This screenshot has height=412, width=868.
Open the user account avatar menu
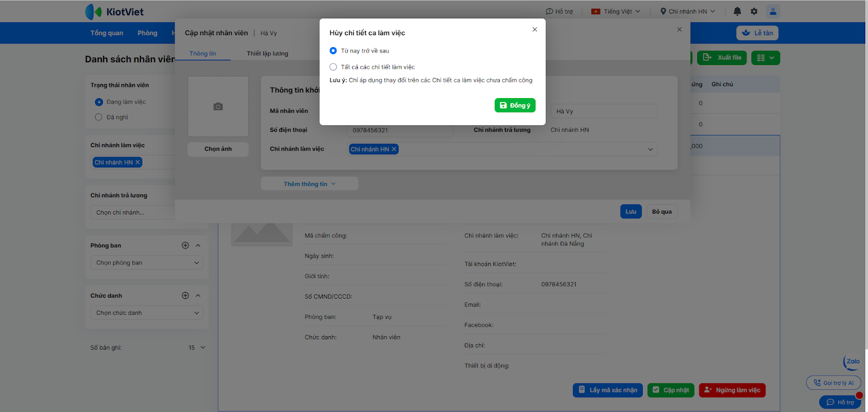[773, 11]
